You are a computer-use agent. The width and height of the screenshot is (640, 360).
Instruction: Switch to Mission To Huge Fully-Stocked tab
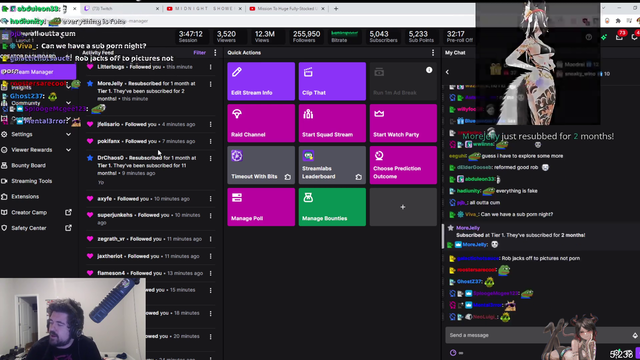pos(286,9)
